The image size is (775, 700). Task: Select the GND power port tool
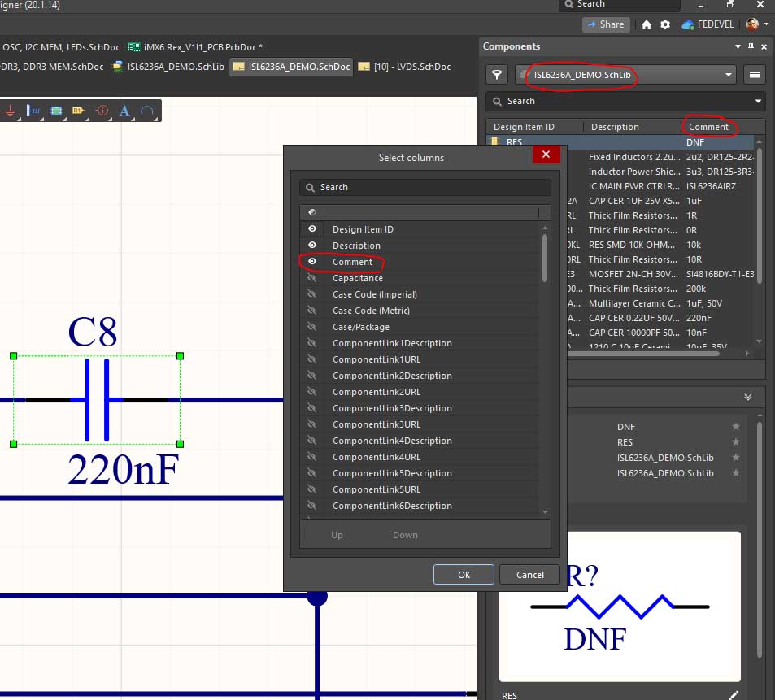tap(11, 111)
